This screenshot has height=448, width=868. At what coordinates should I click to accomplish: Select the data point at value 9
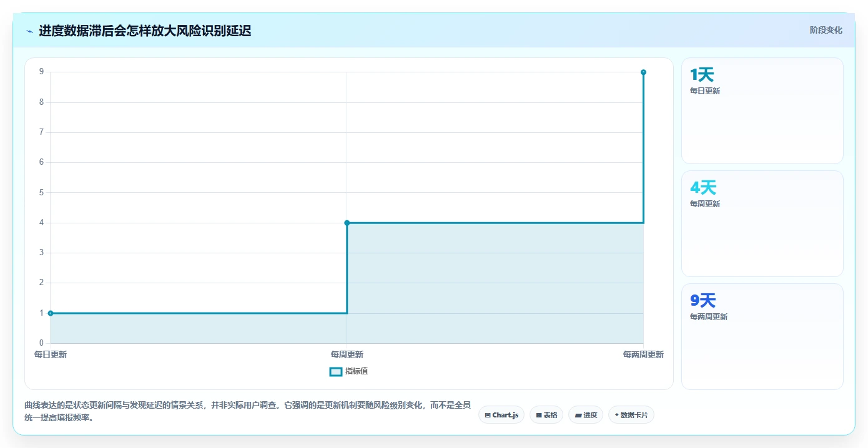pos(643,72)
